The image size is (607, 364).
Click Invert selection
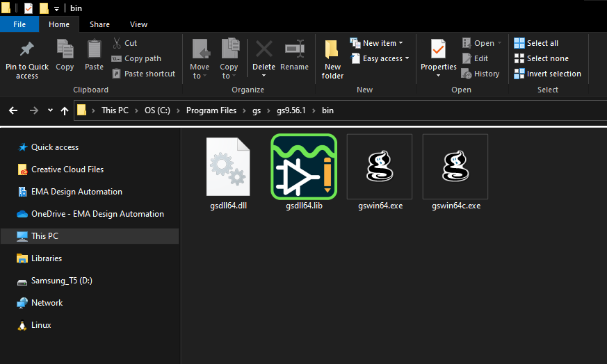coord(547,74)
